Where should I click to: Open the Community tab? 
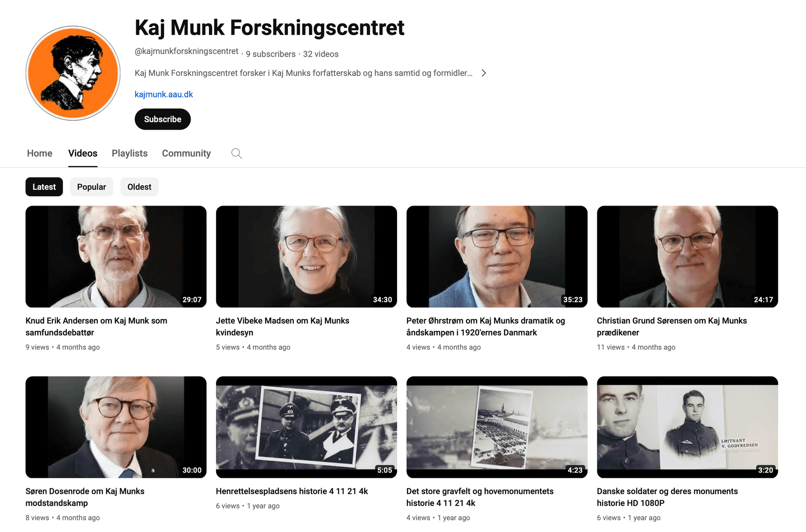(x=186, y=154)
